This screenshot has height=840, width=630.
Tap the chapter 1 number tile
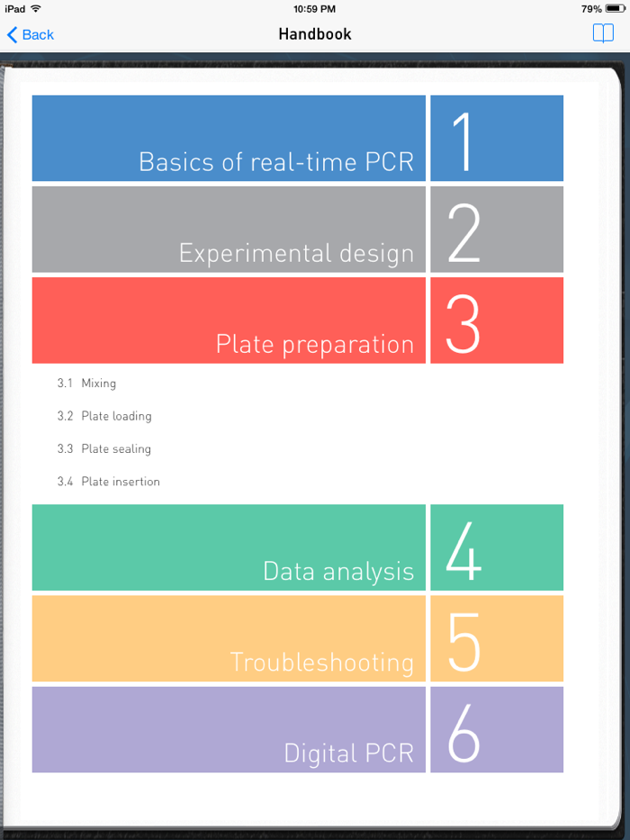(496, 138)
